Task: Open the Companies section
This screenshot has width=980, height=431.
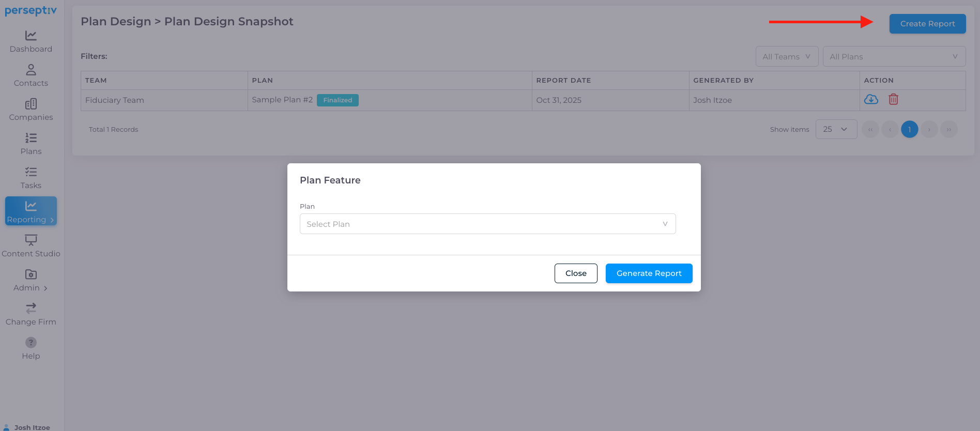Action: [x=31, y=110]
